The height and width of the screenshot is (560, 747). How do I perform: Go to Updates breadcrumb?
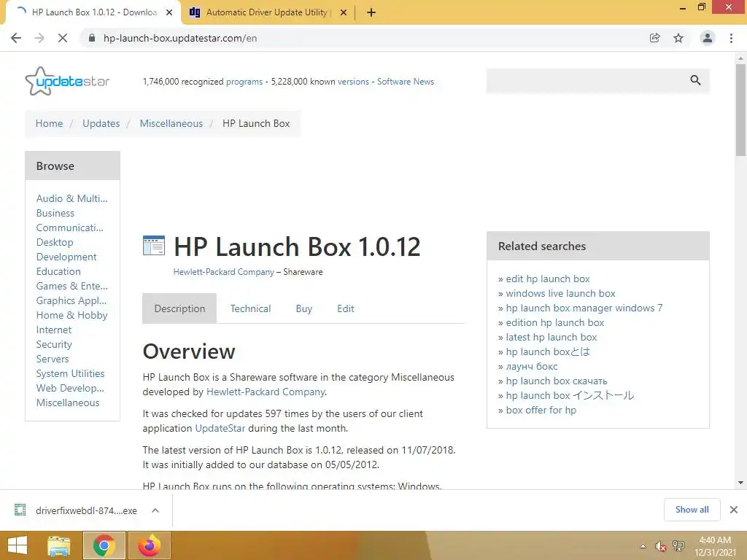click(101, 123)
